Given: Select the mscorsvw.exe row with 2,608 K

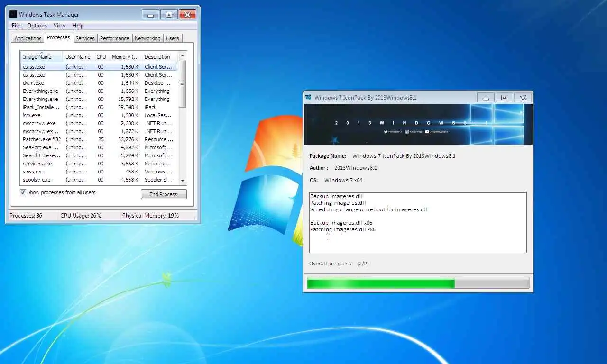Looking at the screenshot, I should 99,123.
